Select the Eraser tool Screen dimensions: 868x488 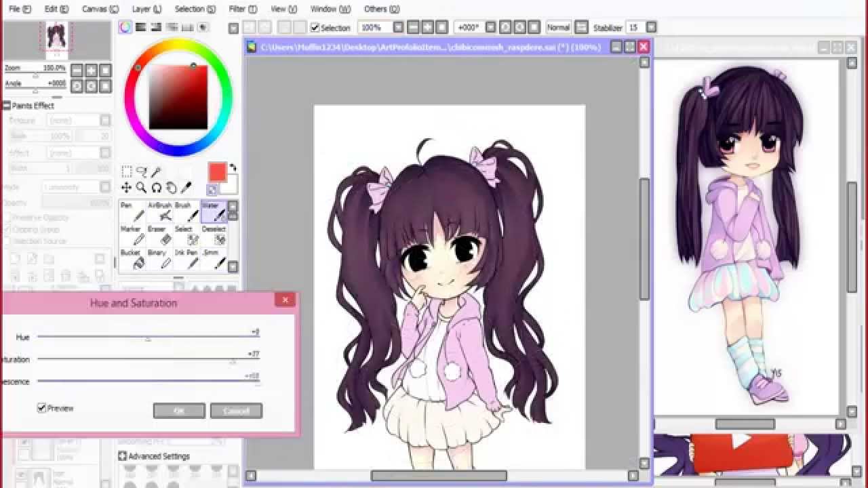(159, 236)
